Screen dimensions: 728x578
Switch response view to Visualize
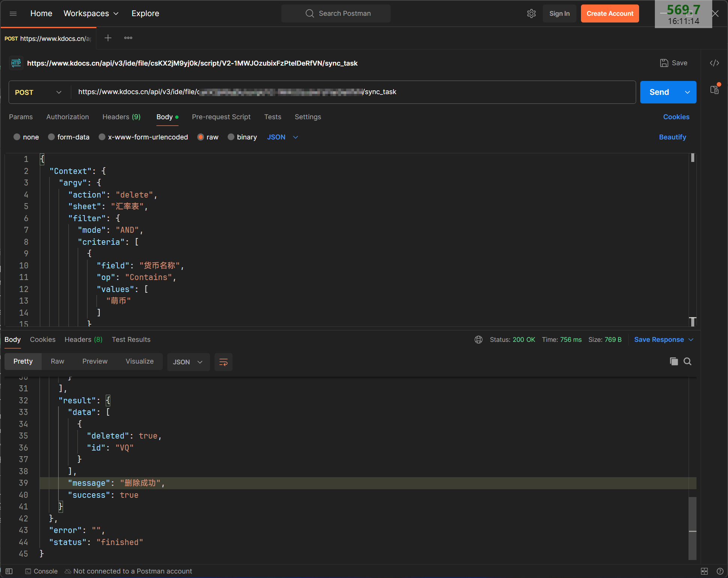(x=140, y=361)
